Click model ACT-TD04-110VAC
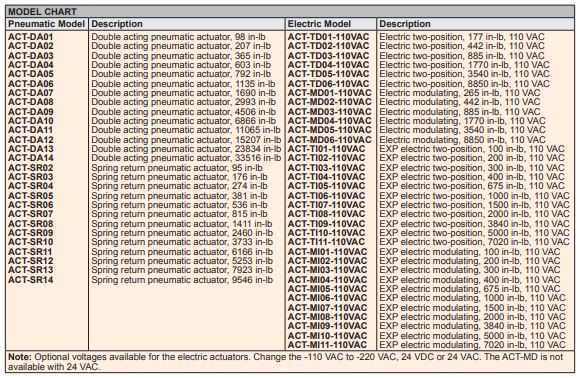The width and height of the screenshot is (581, 378). click(x=328, y=65)
